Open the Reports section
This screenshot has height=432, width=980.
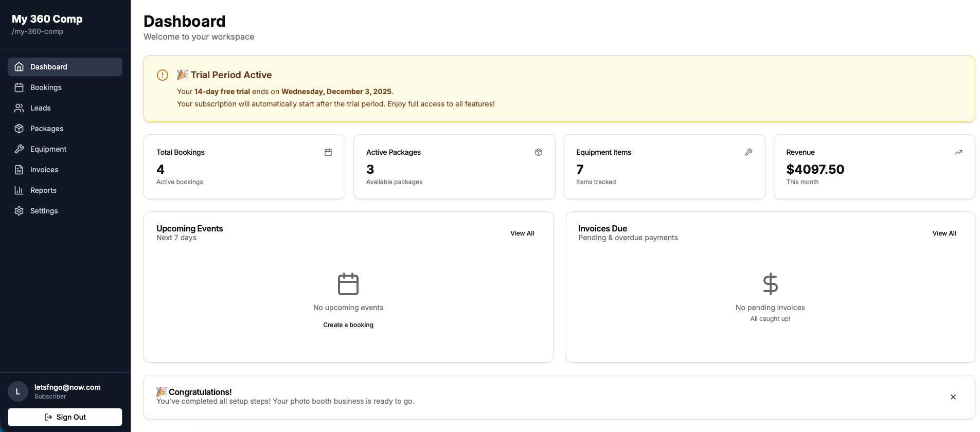65,190
